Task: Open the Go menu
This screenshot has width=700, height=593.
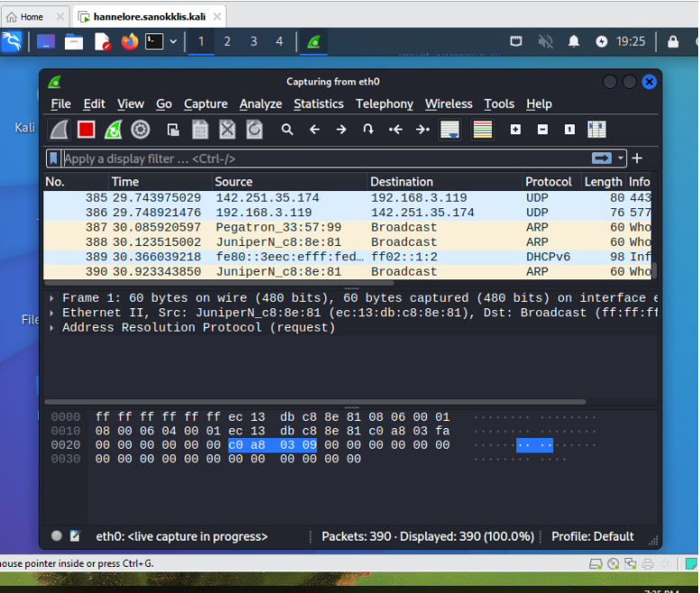Action: coord(164,104)
